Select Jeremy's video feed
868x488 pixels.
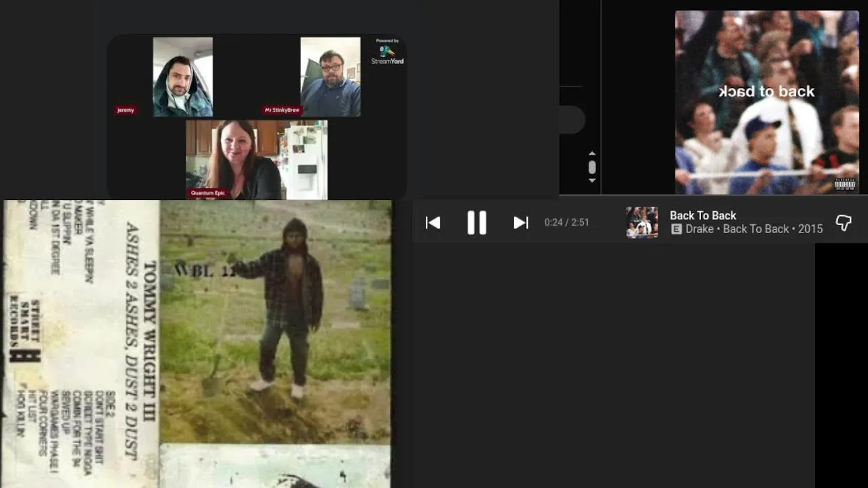[182, 77]
